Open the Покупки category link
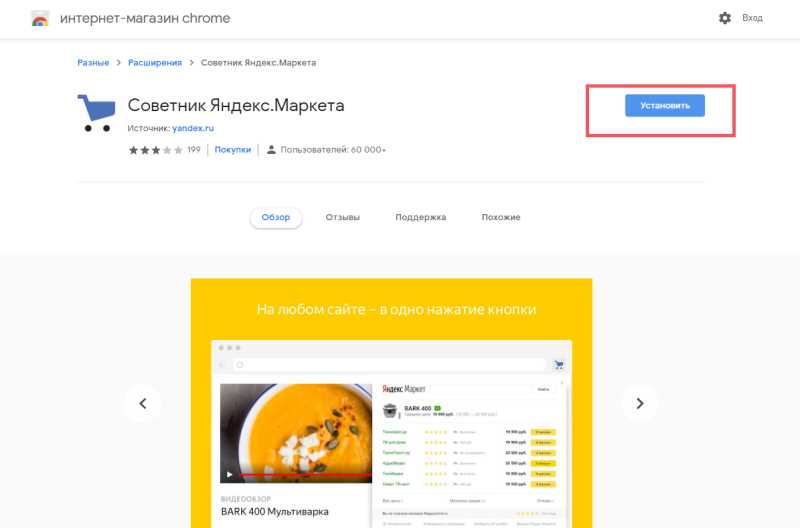The image size is (800, 528). (232, 150)
